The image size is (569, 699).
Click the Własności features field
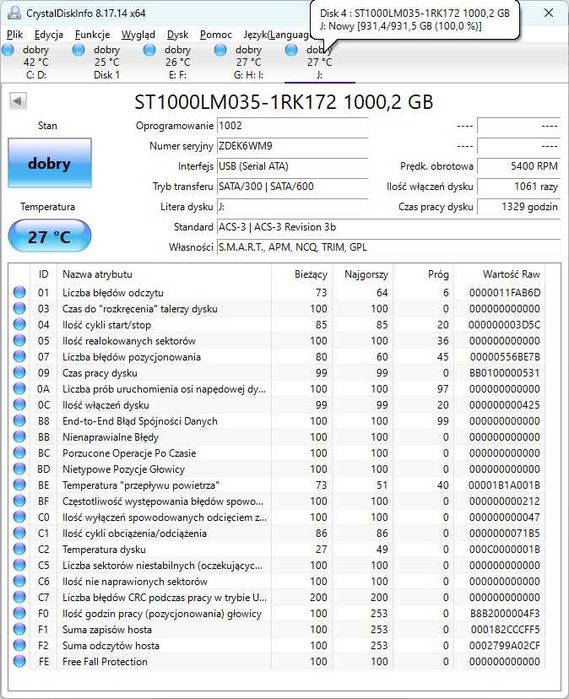point(388,247)
